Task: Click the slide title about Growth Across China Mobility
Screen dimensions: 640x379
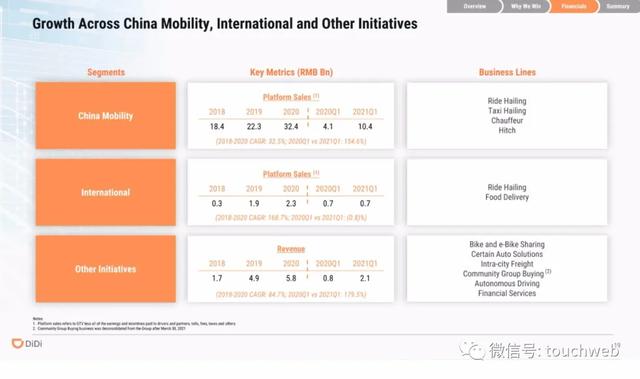Action: 225,24
